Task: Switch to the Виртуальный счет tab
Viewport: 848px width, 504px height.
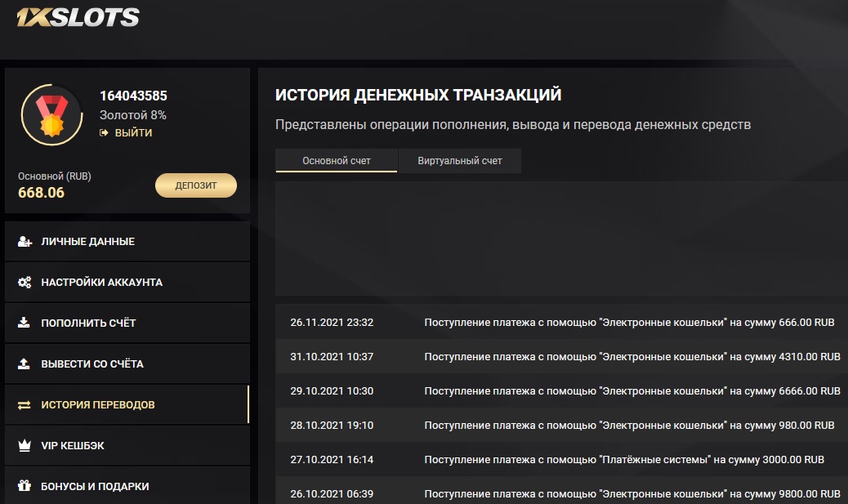Action: tap(460, 161)
